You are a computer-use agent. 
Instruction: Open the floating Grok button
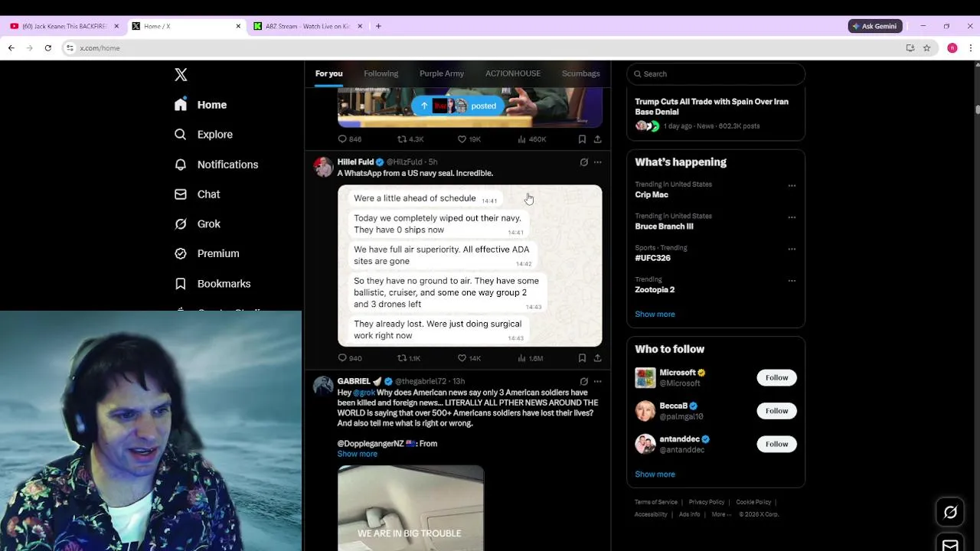[x=950, y=512]
